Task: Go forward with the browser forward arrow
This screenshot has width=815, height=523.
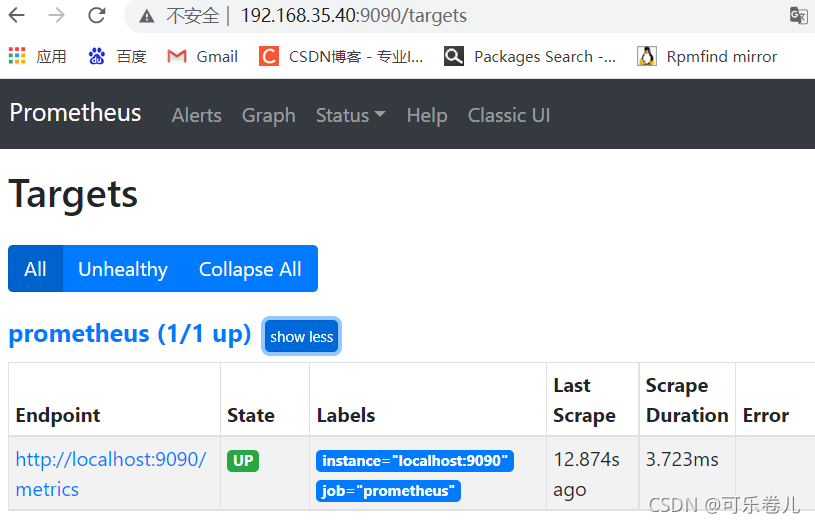Action: coord(56,16)
